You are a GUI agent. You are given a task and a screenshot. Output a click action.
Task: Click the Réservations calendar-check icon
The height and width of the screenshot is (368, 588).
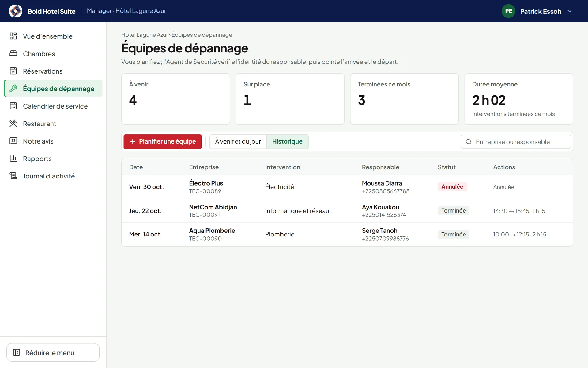[x=13, y=71]
